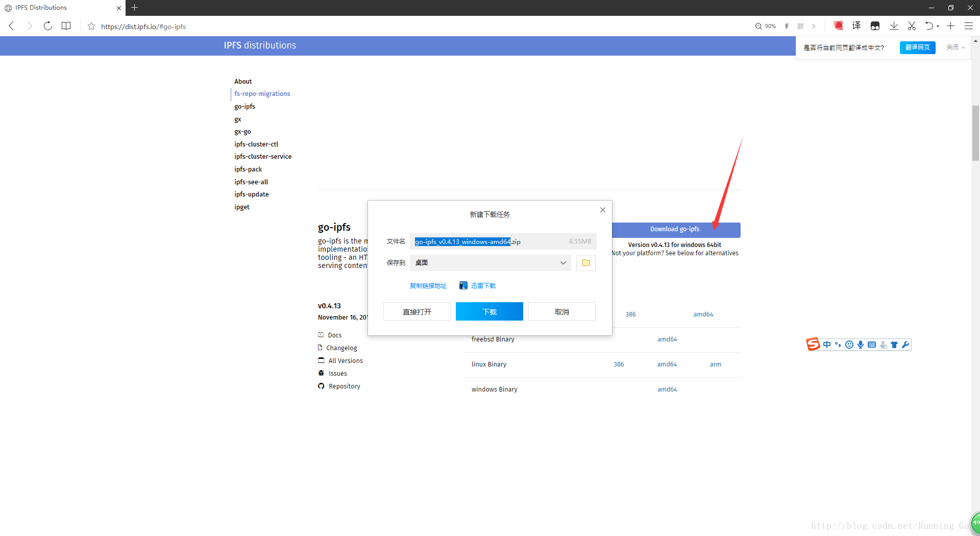
Task: Select ipfs-update in the sidebar
Action: tap(251, 194)
